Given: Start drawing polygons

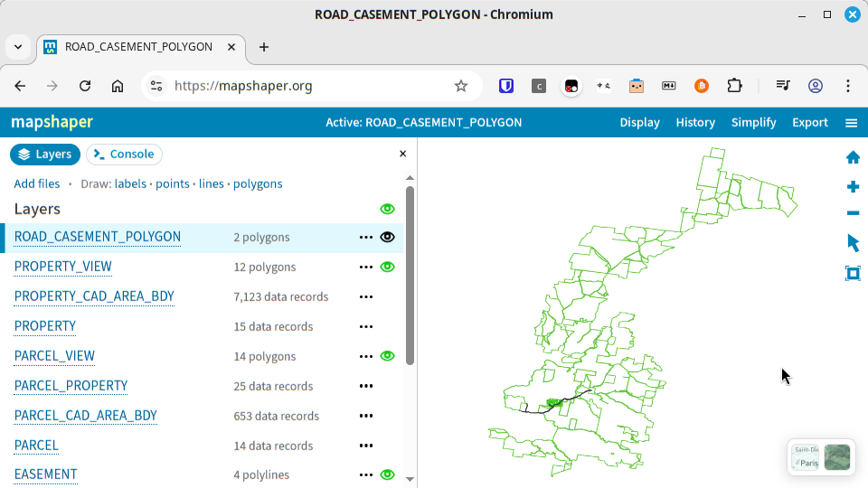Looking at the screenshot, I should tap(258, 183).
